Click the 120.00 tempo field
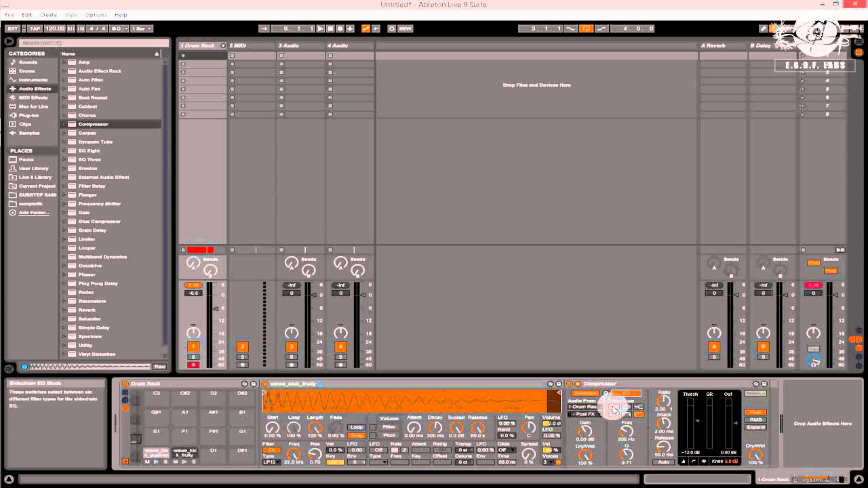This screenshot has height=488, width=868. coord(55,28)
